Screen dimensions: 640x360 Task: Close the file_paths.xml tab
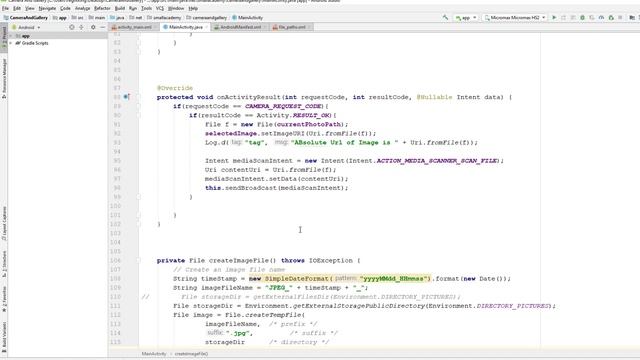point(310,27)
